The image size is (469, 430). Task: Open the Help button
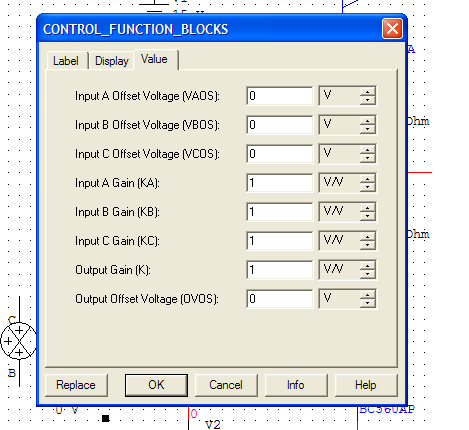click(x=366, y=385)
